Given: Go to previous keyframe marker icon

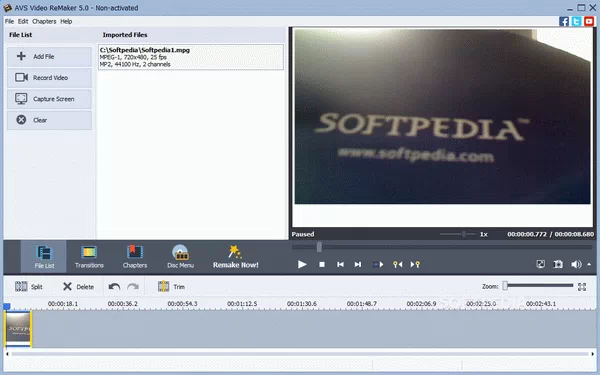Looking at the screenshot, I should pyautogui.click(x=398, y=264).
